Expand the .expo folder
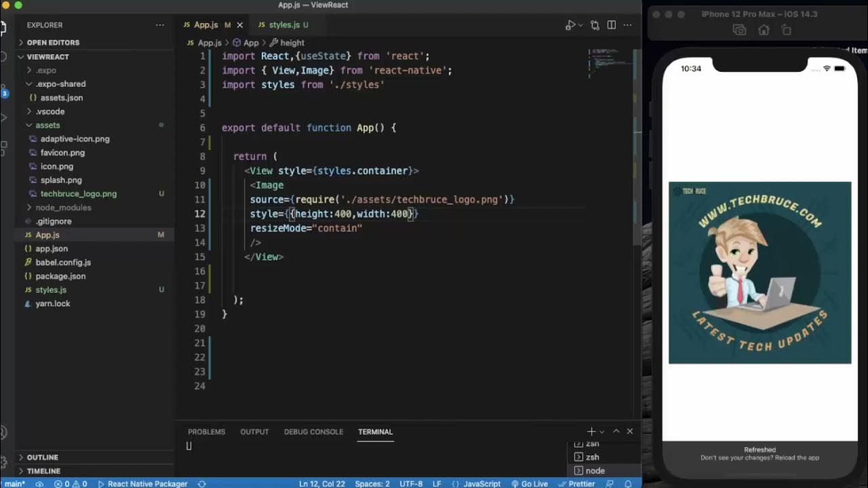Image resolution: width=868 pixels, height=488 pixels. click(x=94, y=70)
